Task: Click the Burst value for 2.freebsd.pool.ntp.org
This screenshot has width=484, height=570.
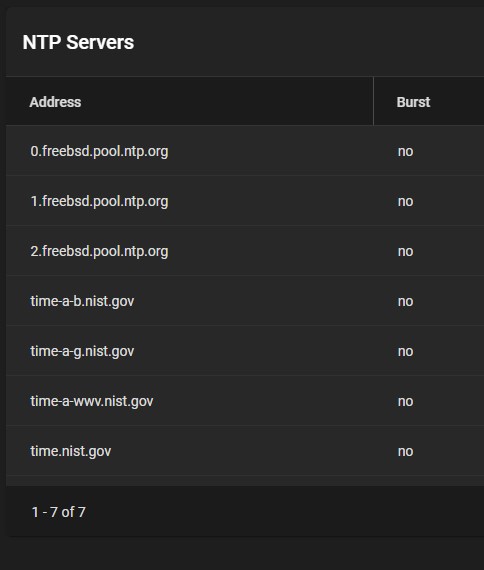Action: pyautogui.click(x=405, y=251)
